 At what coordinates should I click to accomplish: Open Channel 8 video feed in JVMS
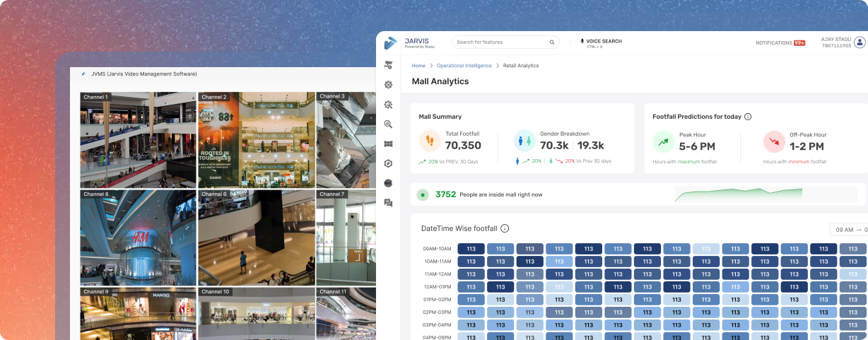138,237
